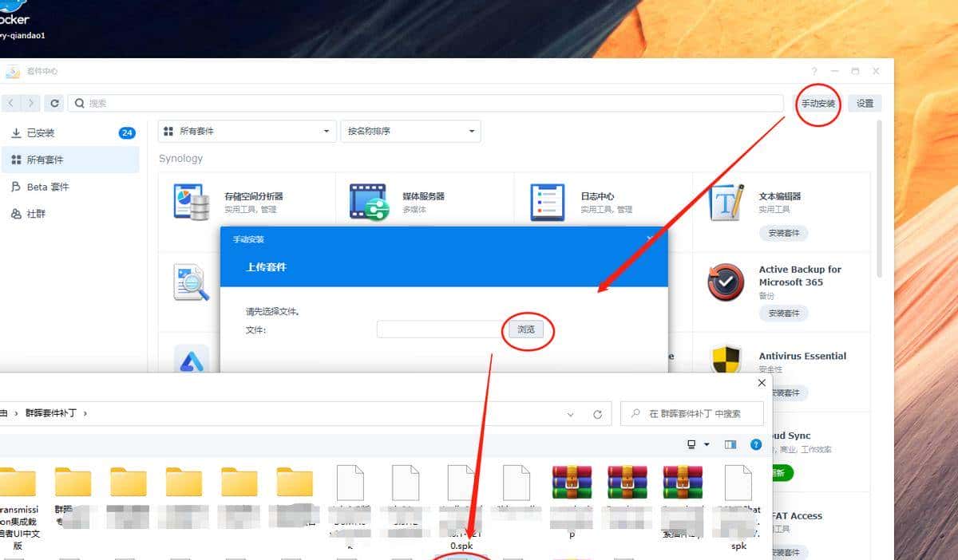Open the 按名称排序 sort dropdown
The height and width of the screenshot is (560, 958).
tap(410, 131)
